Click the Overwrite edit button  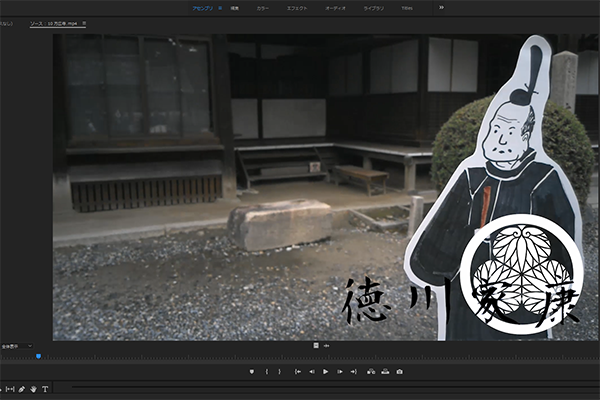[x=385, y=371]
